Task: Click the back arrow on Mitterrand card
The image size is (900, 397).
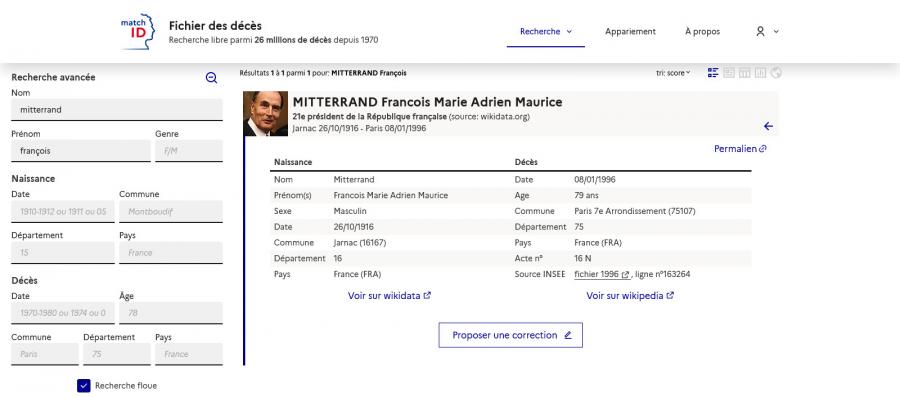Action: (768, 126)
